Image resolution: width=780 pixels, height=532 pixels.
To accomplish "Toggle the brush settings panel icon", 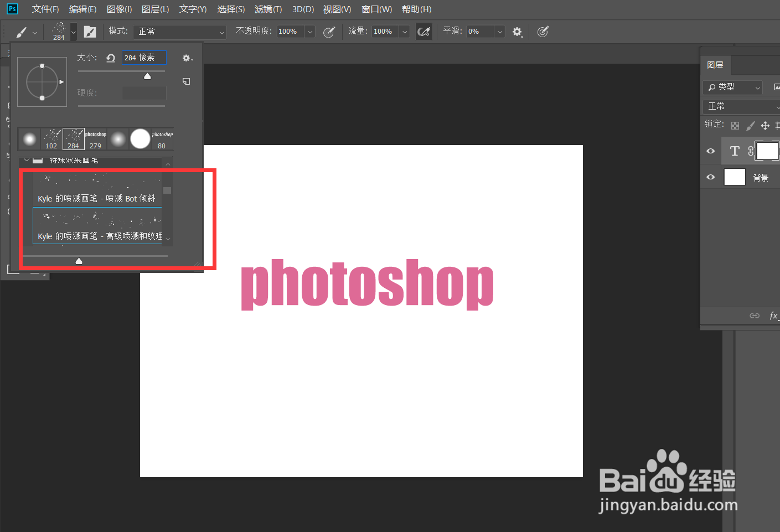I will (90, 32).
